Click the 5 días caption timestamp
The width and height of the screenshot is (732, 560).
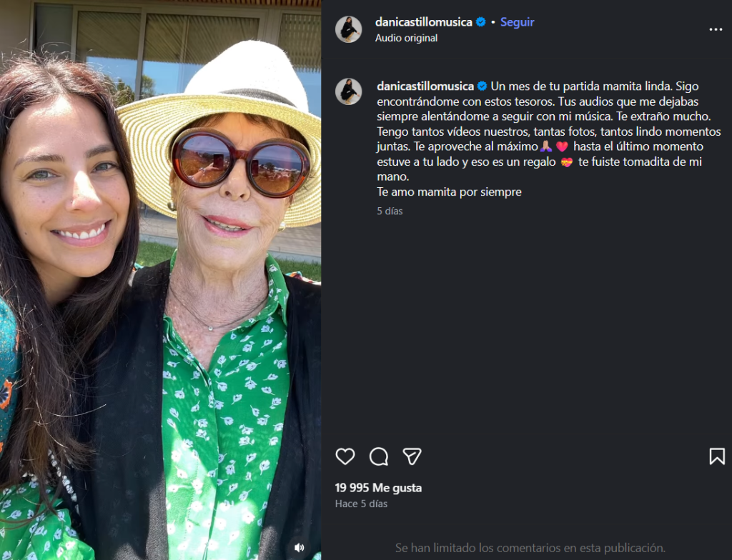pyautogui.click(x=390, y=211)
